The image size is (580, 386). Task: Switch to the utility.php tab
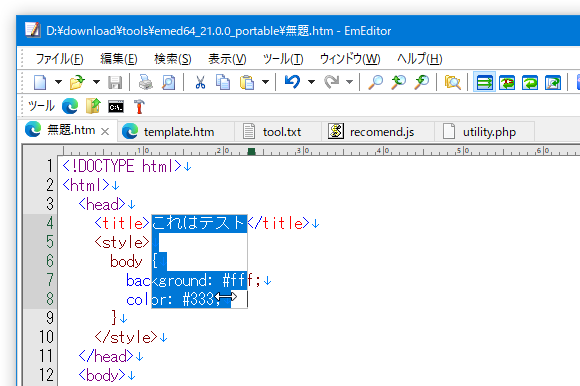[484, 132]
